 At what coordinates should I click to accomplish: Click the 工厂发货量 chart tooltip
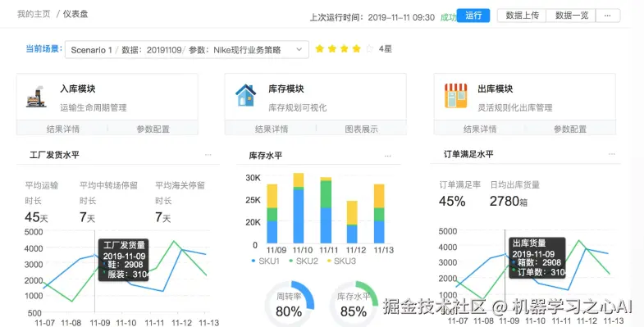(124, 260)
